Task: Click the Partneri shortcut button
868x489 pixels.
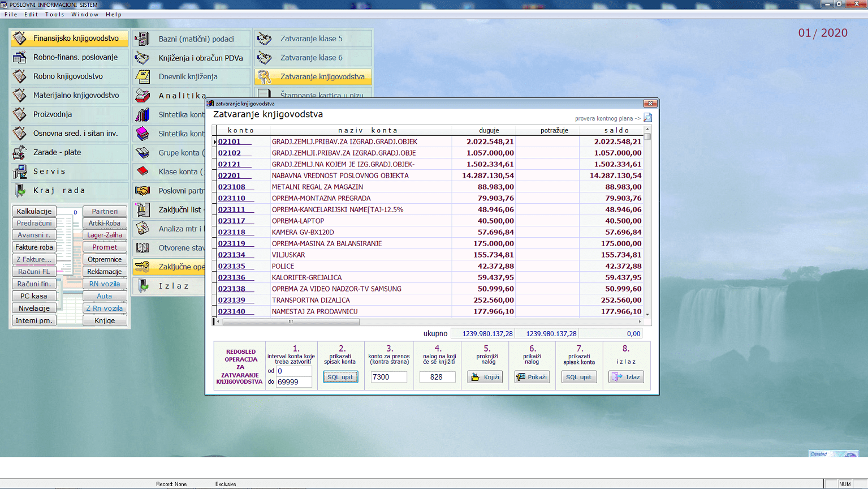Action: click(105, 211)
